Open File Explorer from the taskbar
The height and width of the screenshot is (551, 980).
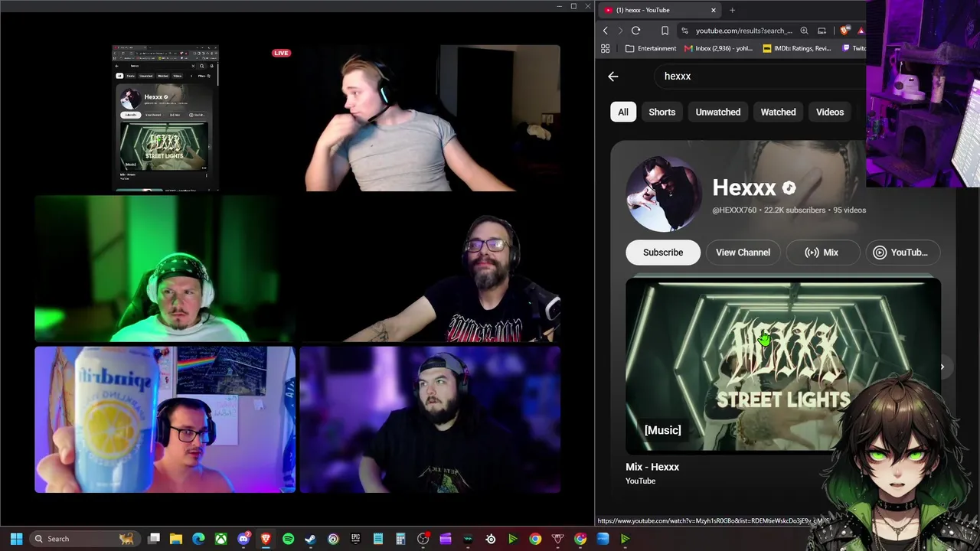point(175,539)
